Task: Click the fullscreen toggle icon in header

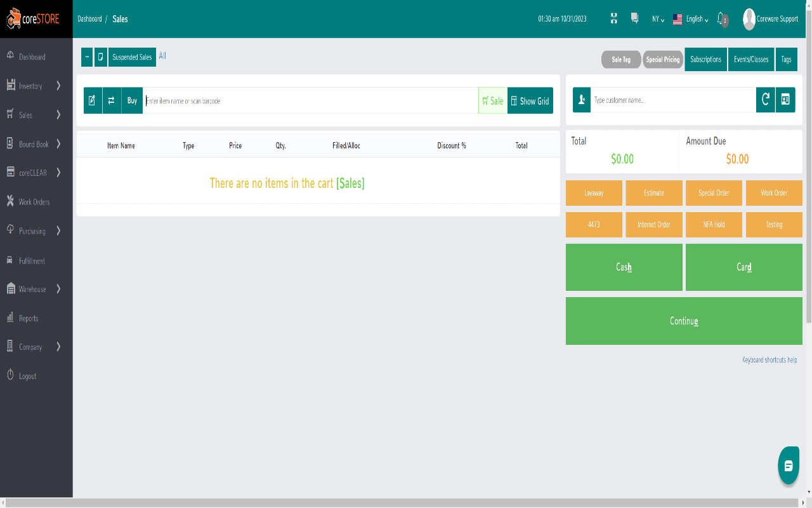Action: 614,18
